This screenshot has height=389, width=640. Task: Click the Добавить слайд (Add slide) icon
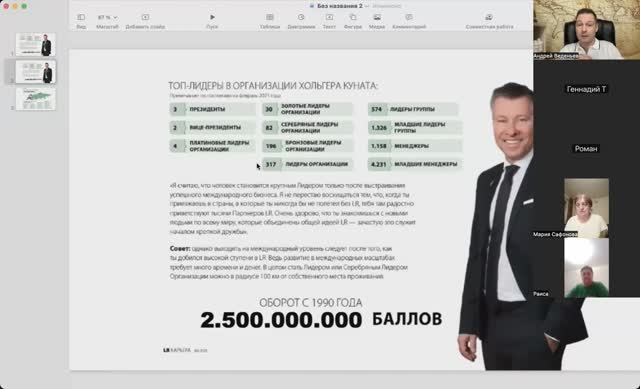(x=145, y=18)
